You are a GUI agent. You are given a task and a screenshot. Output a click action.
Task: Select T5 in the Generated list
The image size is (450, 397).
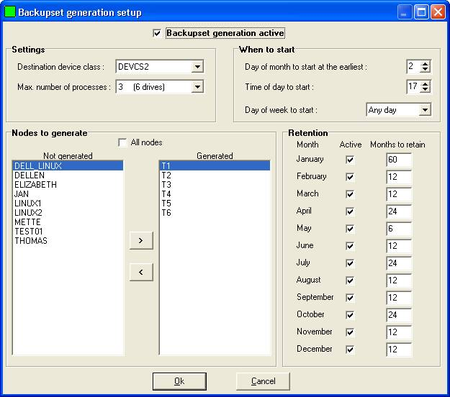pos(215,203)
